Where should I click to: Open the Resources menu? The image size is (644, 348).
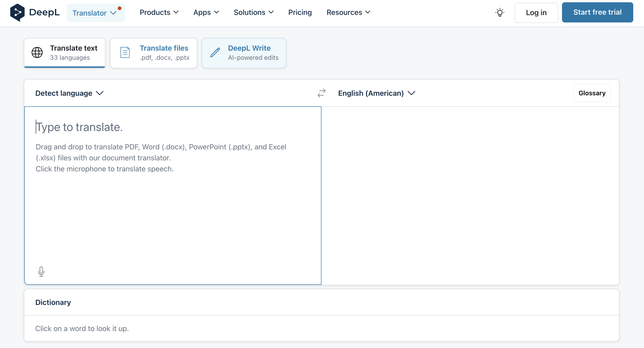click(x=348, y=12)
